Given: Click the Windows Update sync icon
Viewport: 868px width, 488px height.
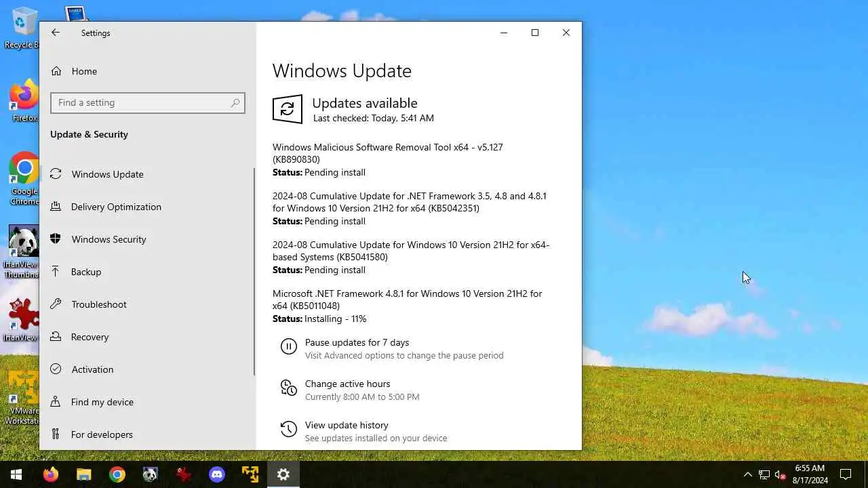Looking at the screenshot, I should point(56,174).
